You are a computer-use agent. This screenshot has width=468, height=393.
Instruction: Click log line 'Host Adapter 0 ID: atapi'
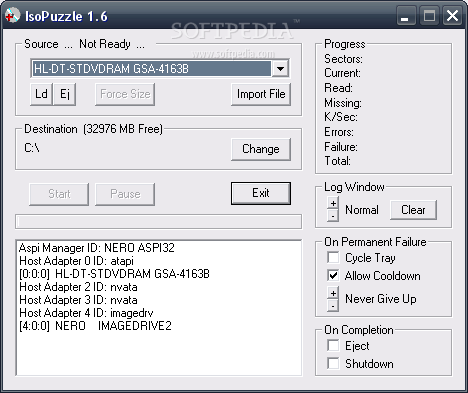click(x=77, y=261)
